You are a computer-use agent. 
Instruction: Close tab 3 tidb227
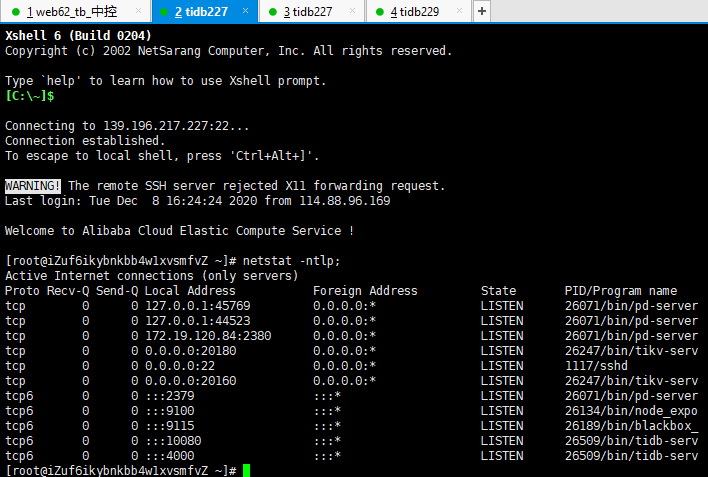pyautogui.click(x=352, y=12)
